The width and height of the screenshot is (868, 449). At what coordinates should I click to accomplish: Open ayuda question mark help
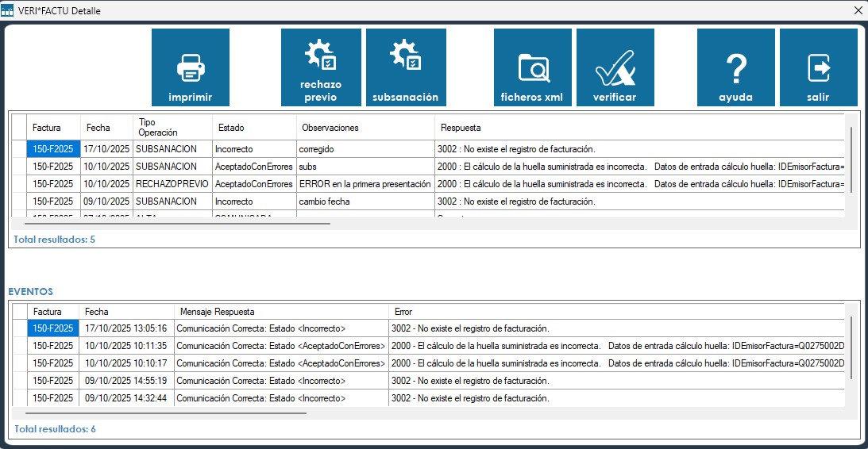click(x=736, y=67)
